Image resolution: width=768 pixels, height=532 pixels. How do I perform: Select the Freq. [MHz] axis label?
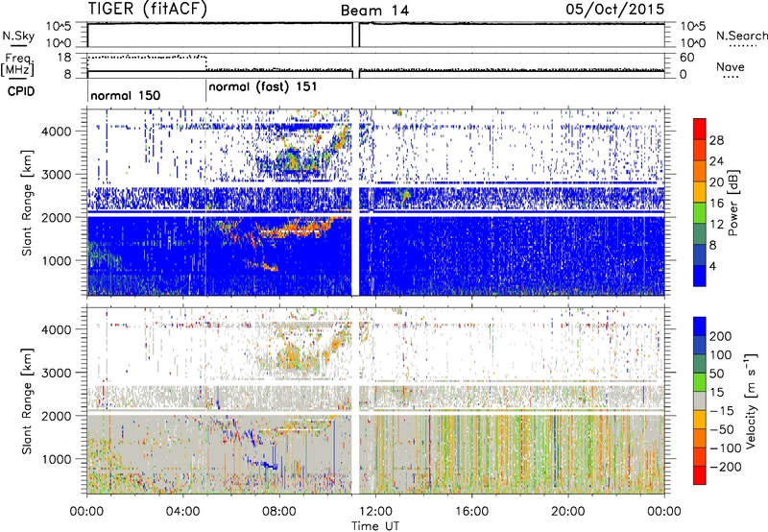17,64
